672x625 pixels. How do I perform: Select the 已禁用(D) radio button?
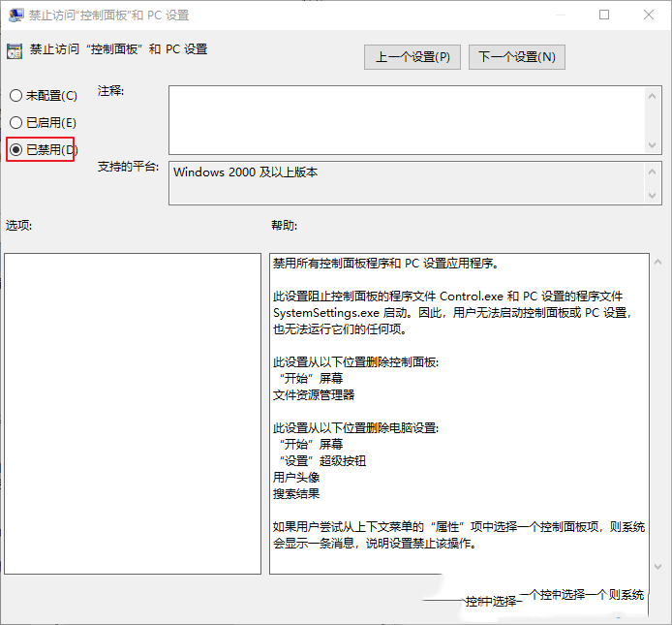click(x=15, y=149)
